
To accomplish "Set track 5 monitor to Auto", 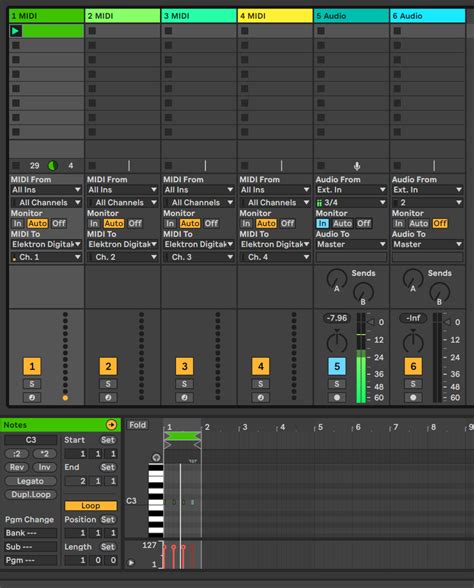I will [342, 224].
